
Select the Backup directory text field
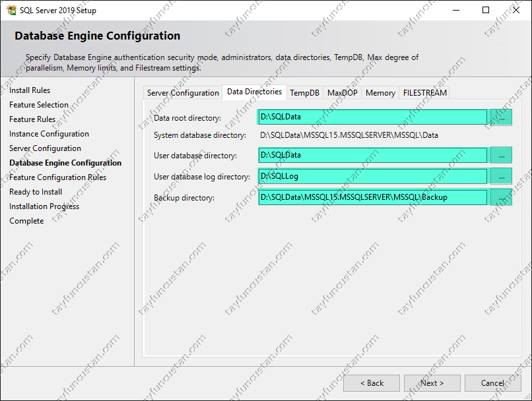(x=372, y=197)
